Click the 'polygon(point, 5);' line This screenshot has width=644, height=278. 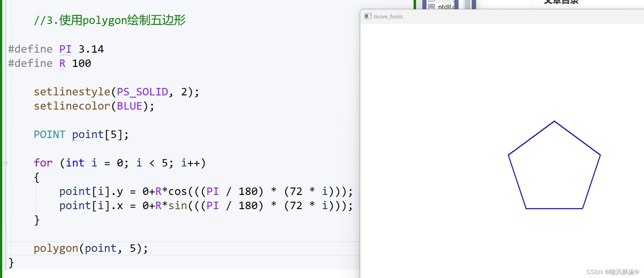91,248
